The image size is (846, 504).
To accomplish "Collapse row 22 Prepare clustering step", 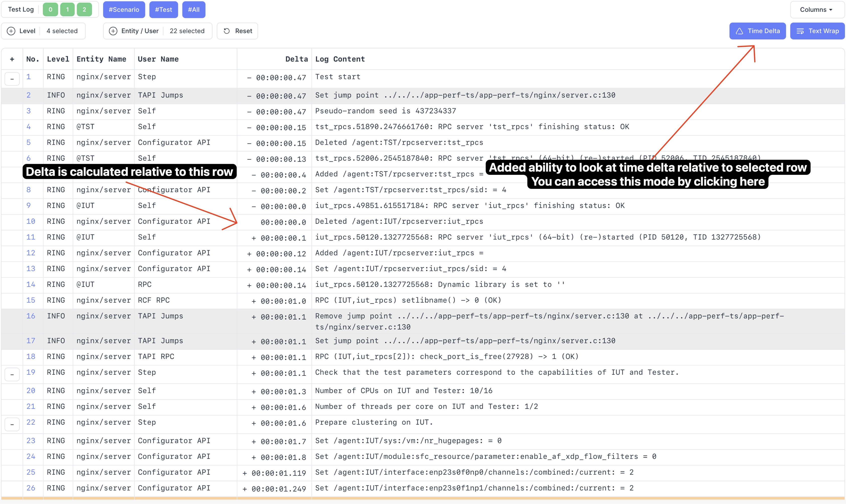I will [x=12, y=424].
